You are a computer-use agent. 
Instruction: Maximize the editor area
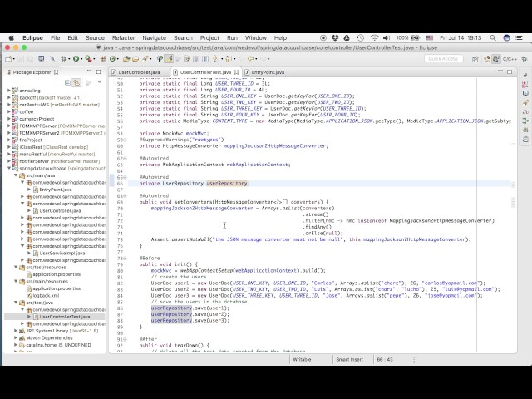510,72
